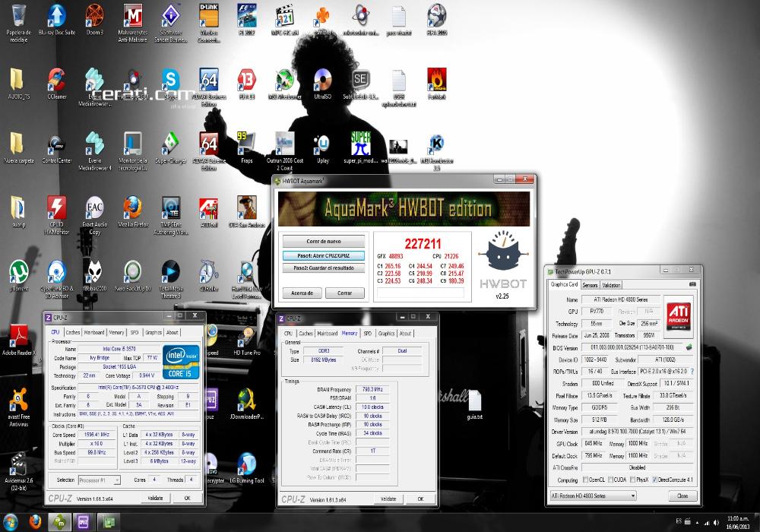760x532 pixels.
Task: Click the Cerrar button in AquaMark
Action: click(344, 293)
